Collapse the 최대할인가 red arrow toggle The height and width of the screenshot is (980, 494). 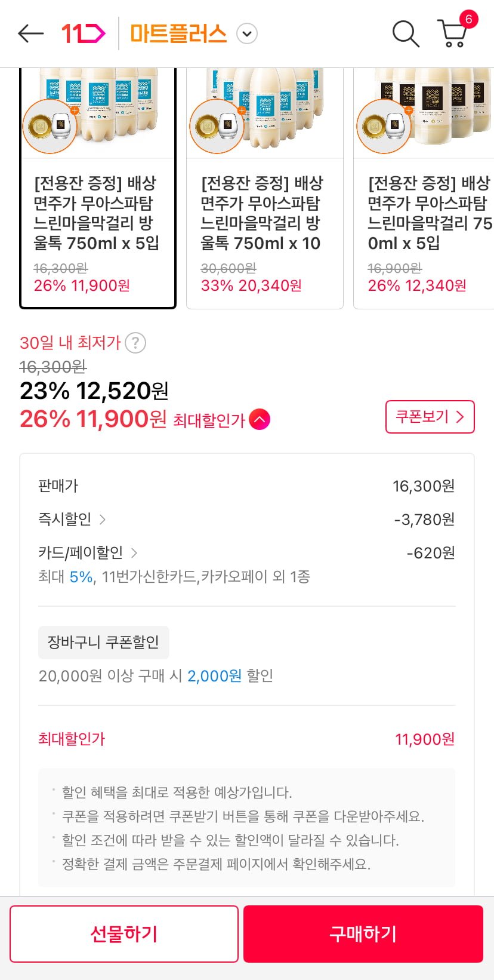coord(260,420)
